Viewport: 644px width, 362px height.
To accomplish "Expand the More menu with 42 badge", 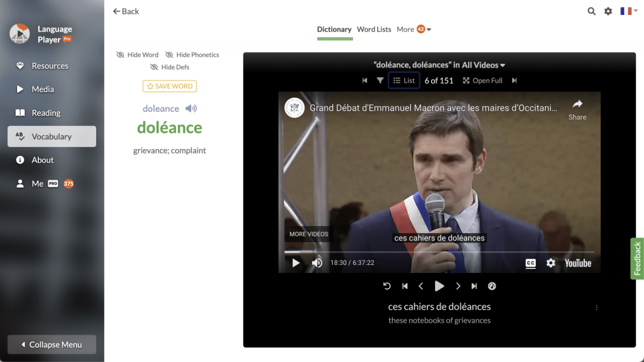I will click(413, 29).
